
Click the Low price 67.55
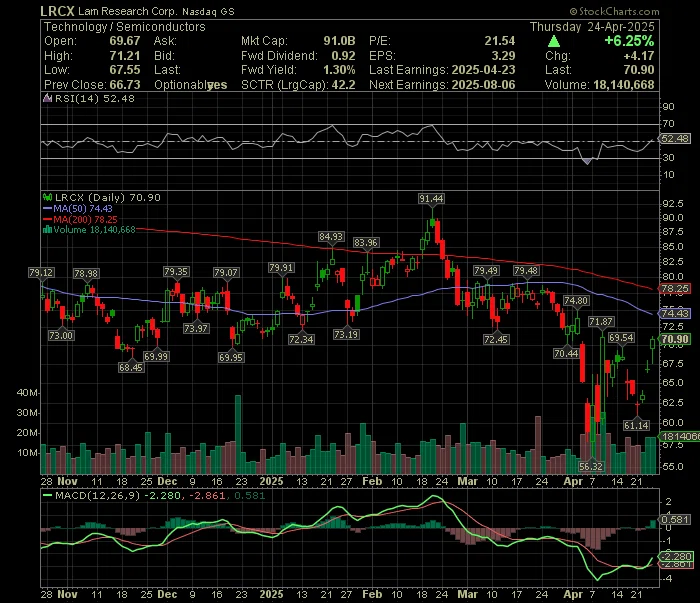click(x=125, y=70)
